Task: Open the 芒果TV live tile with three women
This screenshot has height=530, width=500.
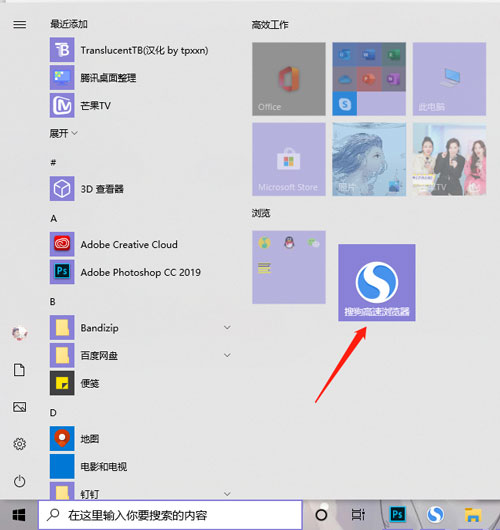Action: [x=449, y=159]
